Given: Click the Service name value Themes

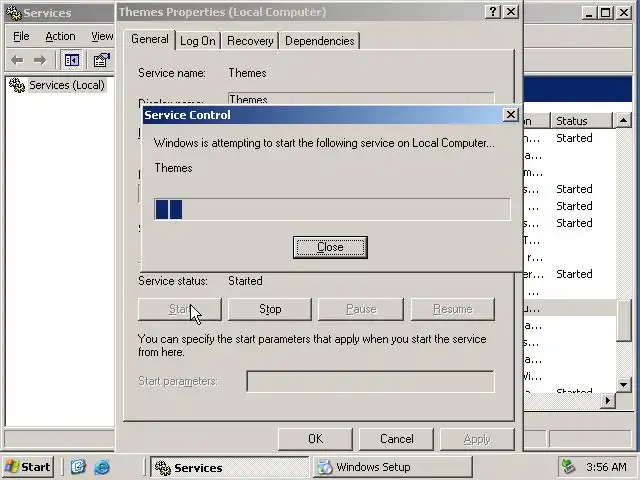Looking at the screenshot, I should pos(247,73).
